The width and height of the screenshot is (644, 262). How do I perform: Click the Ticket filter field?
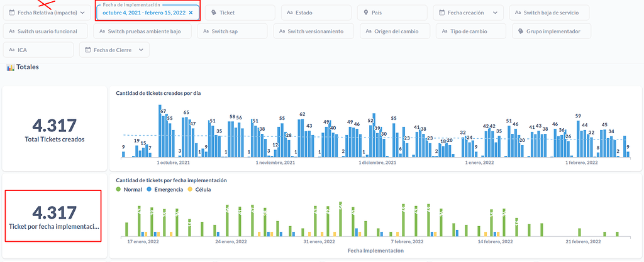point(240,13)
